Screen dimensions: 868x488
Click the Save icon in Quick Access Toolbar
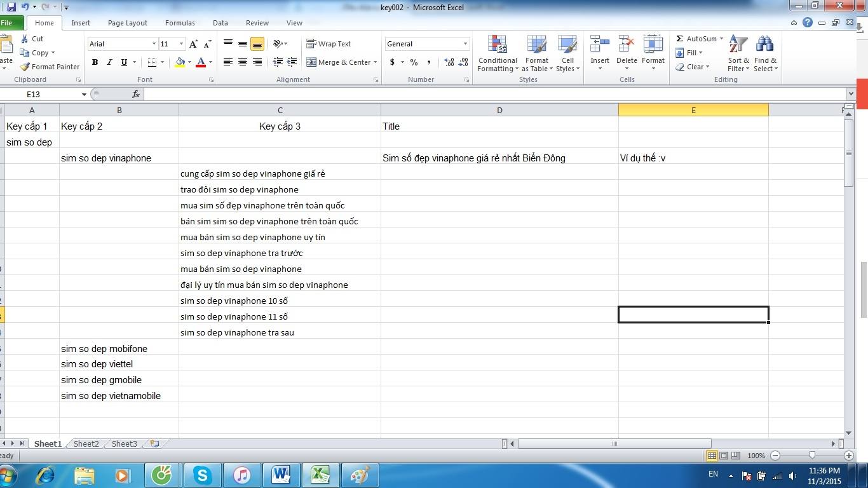[x=11, y=7]
